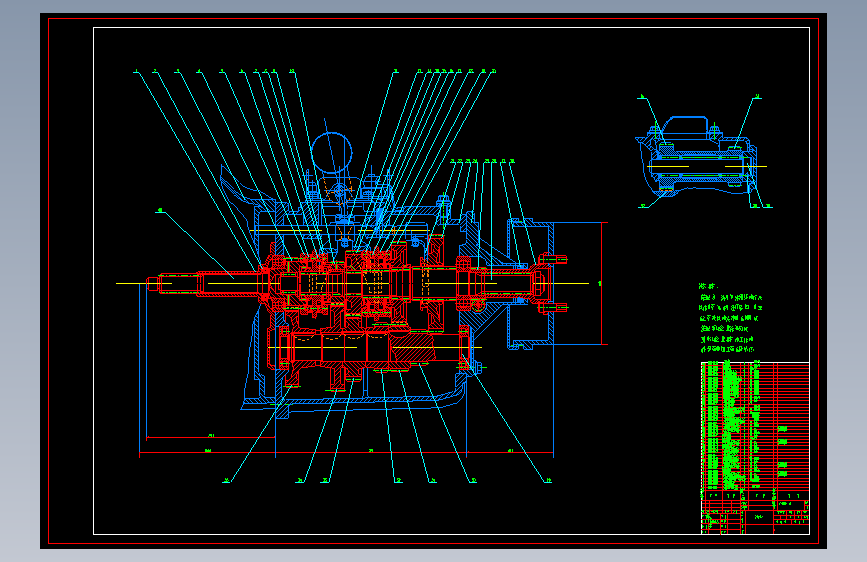
Task: Select the leftmost bottom callout number label
Action: [226, 481]
